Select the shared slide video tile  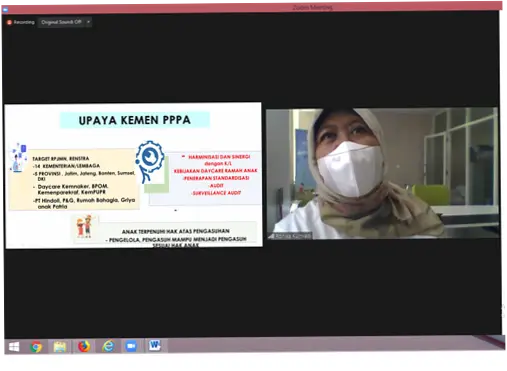coord(133,175)
